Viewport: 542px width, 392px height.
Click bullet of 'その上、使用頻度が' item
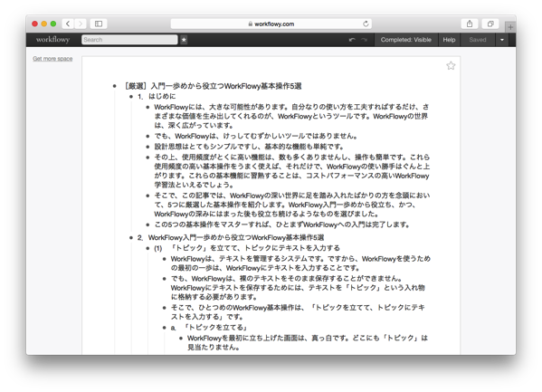(147, 158)
